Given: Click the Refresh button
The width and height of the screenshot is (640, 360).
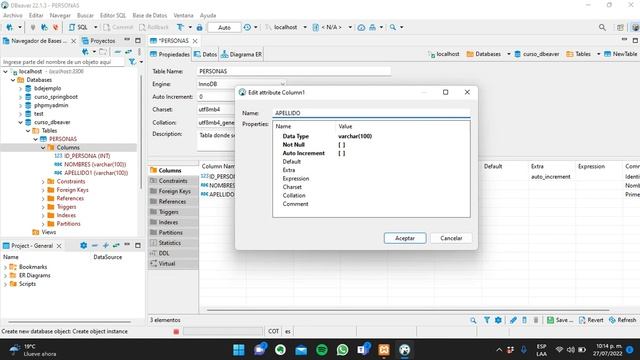Looking at the screenshot, I should (x=622, y=320).
